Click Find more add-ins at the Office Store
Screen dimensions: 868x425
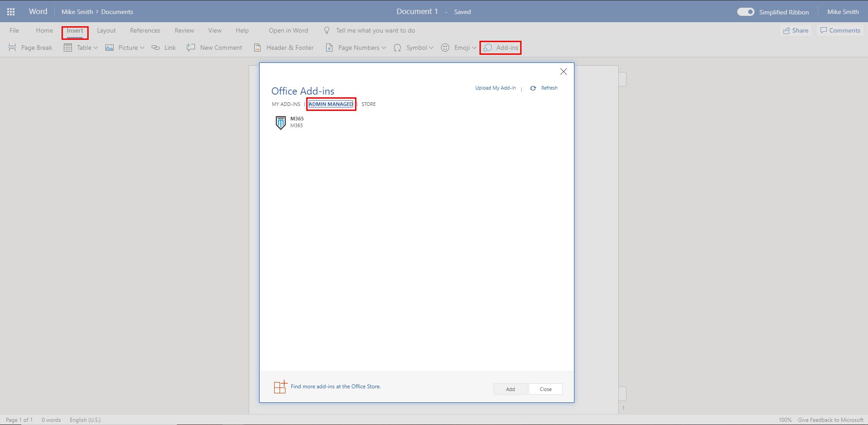[336, 387]
